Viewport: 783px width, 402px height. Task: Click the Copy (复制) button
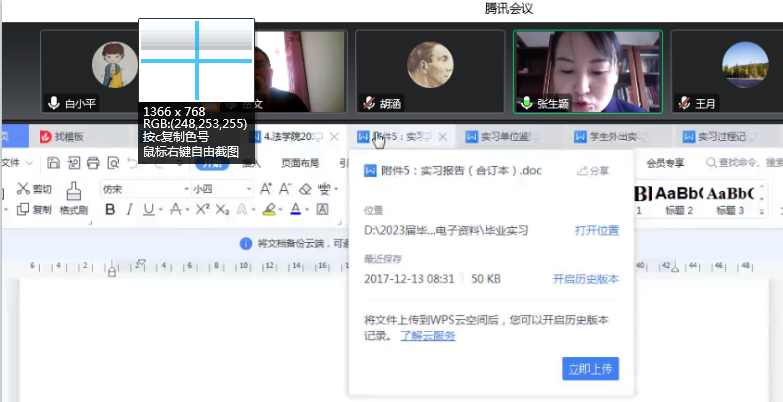[x=34, y=209]
